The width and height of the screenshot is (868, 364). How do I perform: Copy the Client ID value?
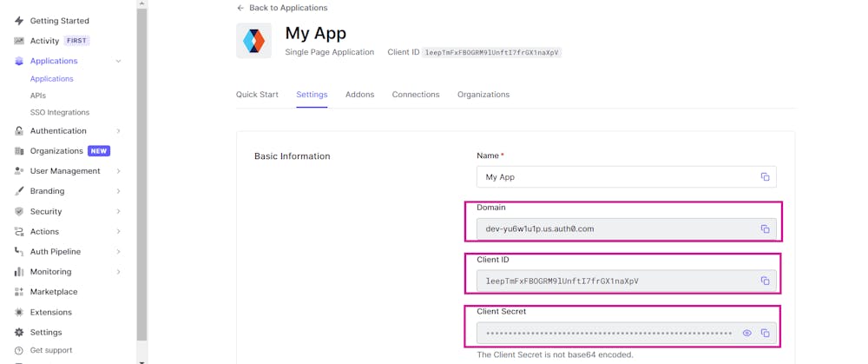coord(765,281)
